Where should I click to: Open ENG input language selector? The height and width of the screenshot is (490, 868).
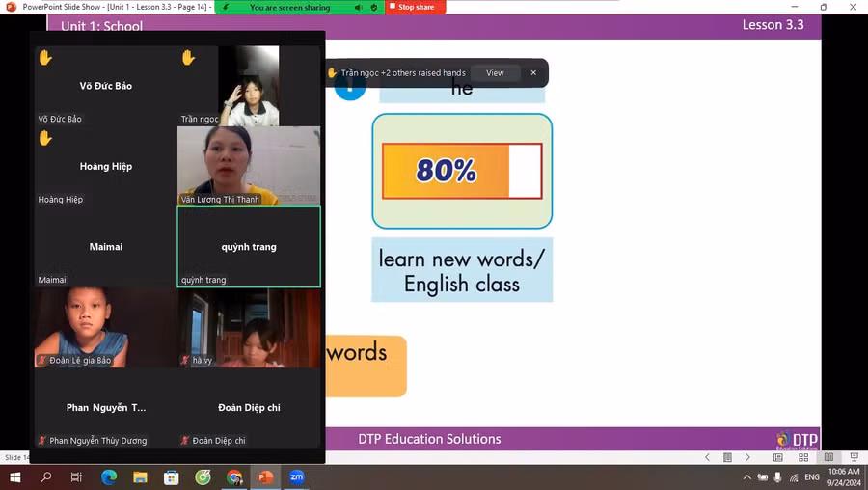[812, 477]
